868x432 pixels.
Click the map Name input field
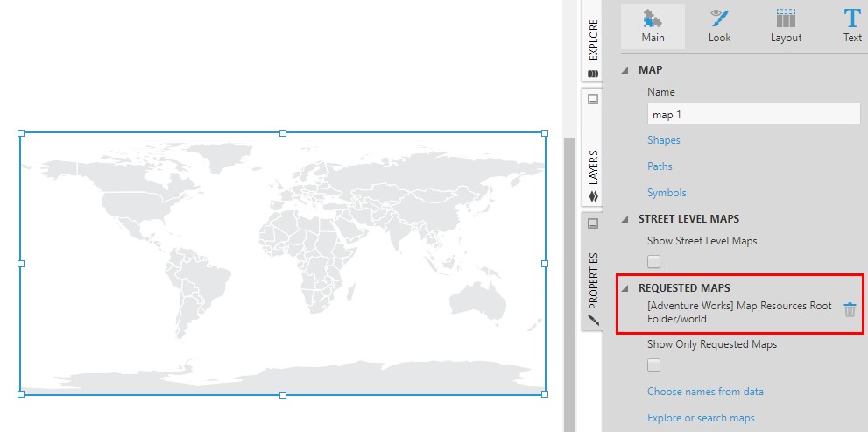click(753, 114)
